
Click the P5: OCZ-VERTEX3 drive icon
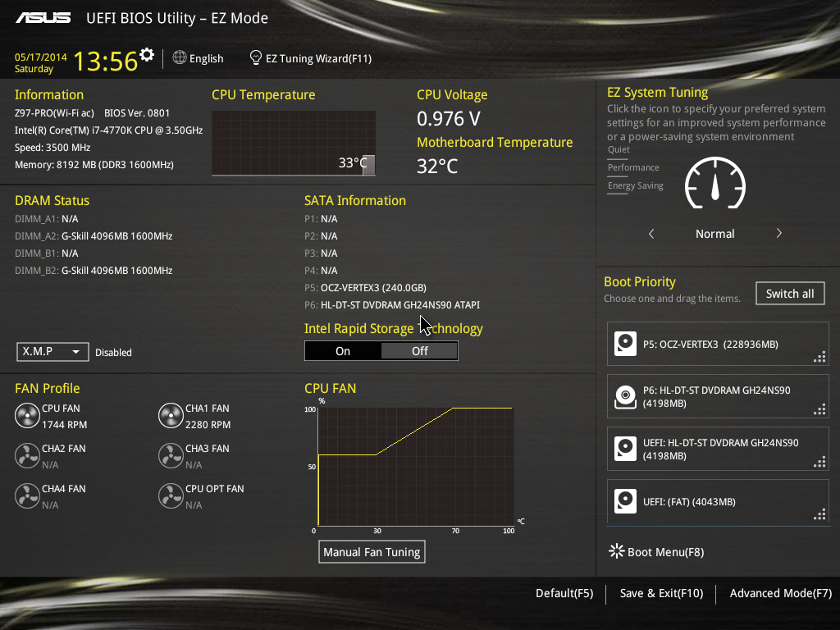pyautogui.click(x=625, y=344)
